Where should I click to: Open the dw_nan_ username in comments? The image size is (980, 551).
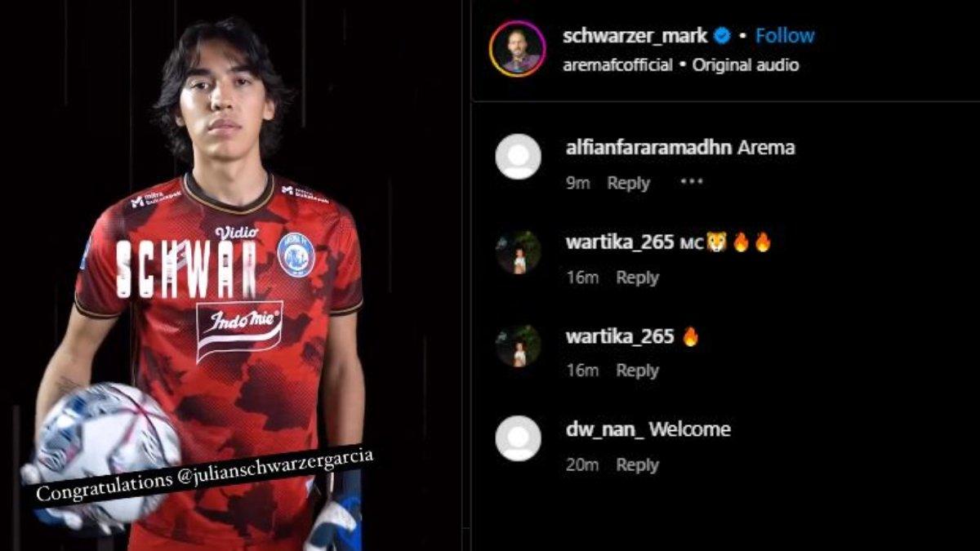(x=604, y=429)
